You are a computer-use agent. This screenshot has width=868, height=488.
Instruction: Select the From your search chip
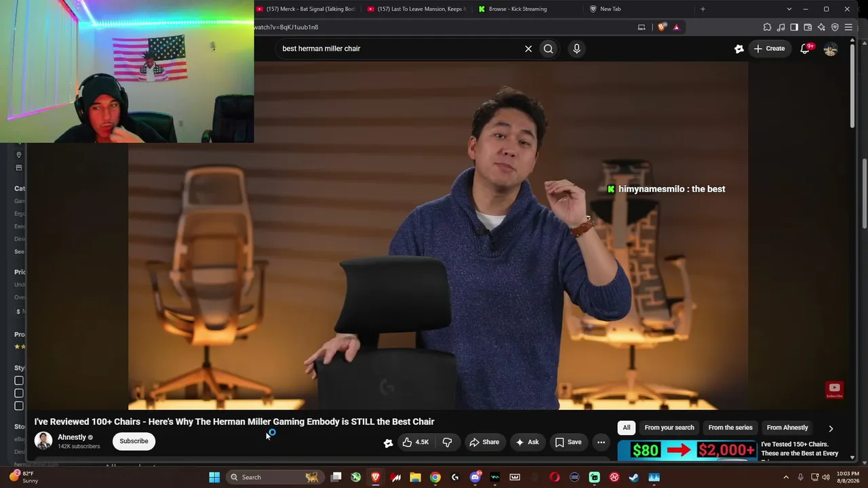669,428
